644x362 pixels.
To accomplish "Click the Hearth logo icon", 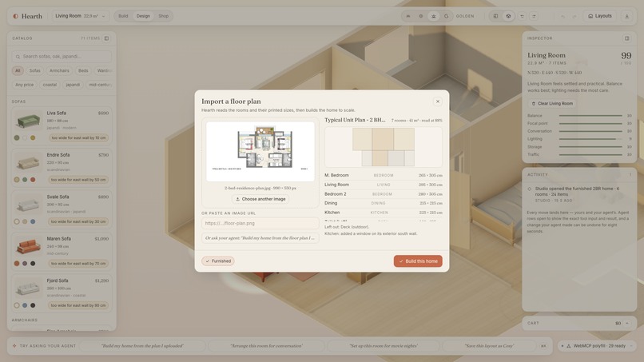I will (x=16, y=16).
